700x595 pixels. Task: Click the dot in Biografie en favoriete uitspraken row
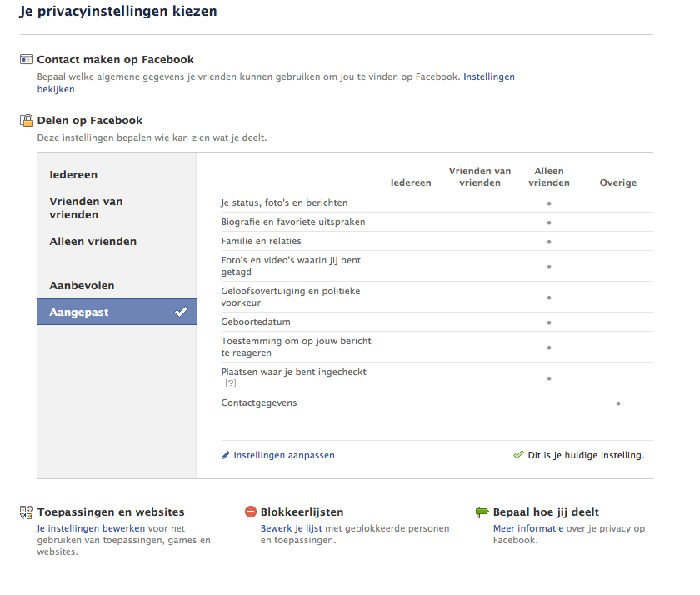[x=549, y=222]
